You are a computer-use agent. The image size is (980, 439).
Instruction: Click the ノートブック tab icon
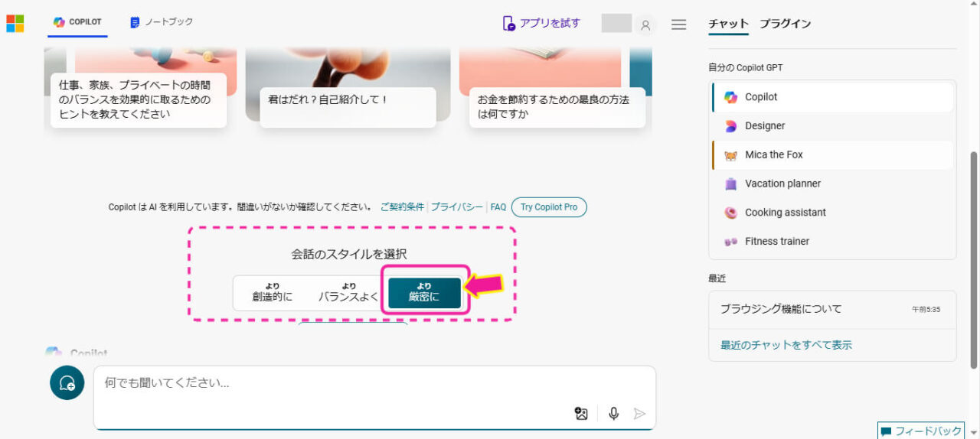coord(135,22)
